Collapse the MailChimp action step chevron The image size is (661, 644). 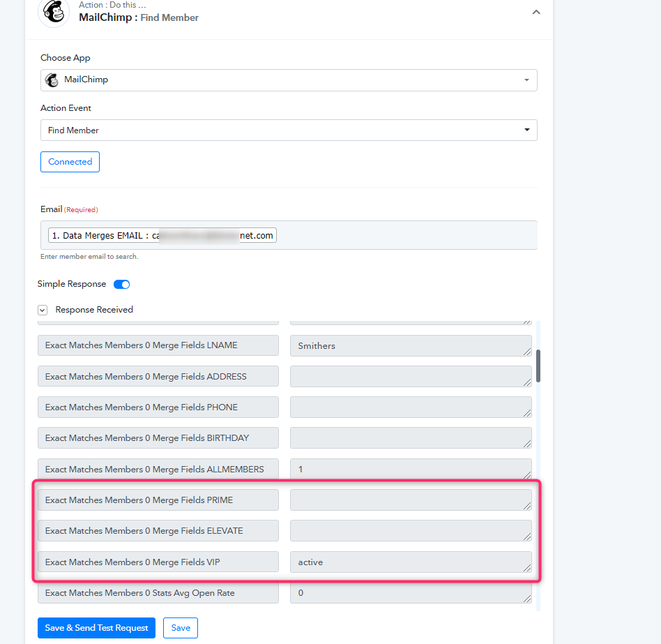click(535, 13)
